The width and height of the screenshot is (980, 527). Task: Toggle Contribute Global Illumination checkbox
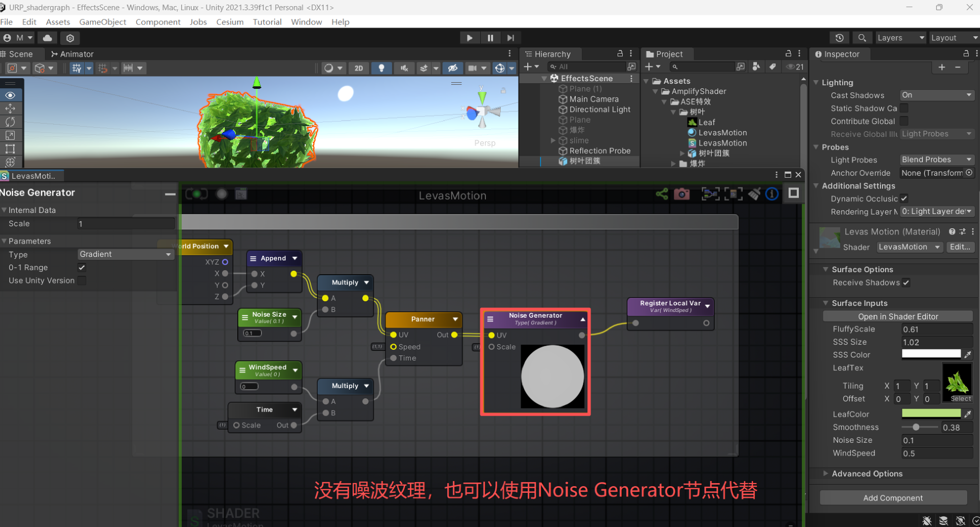coord(904,121)
